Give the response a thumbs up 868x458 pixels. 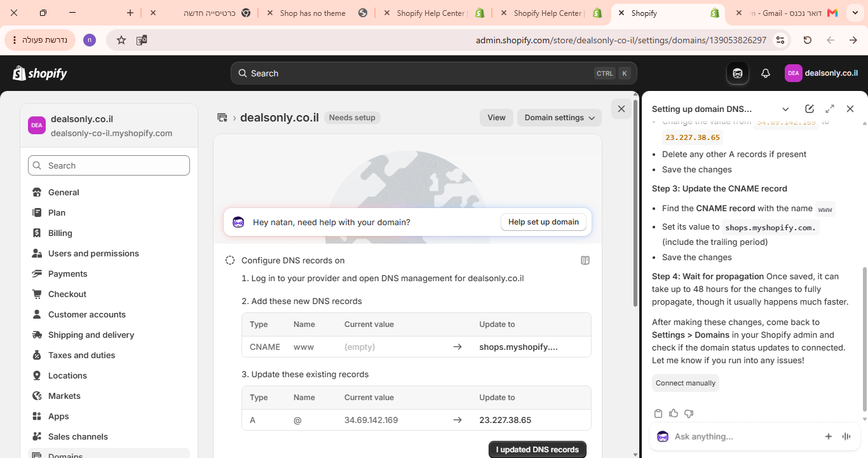674,413
